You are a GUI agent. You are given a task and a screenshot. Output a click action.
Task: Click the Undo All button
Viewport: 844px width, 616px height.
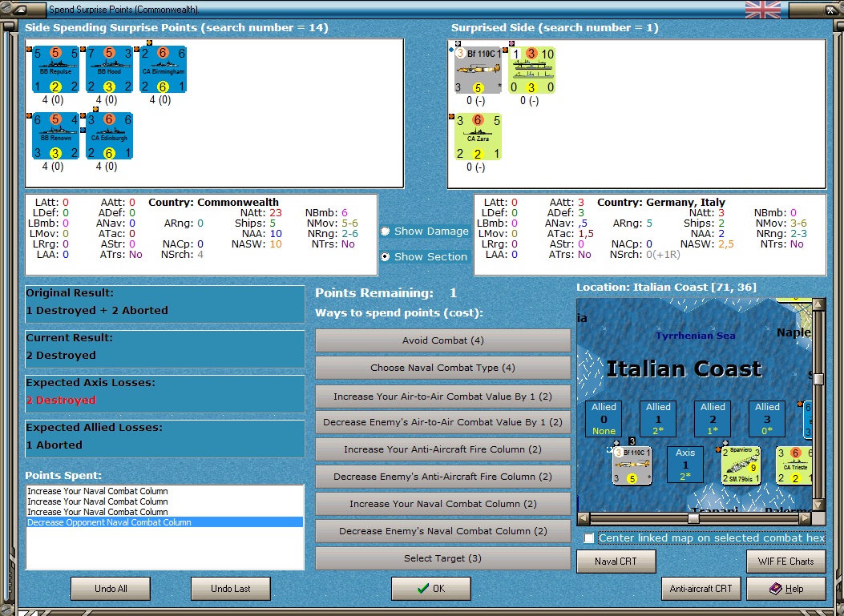pos(111,589)
